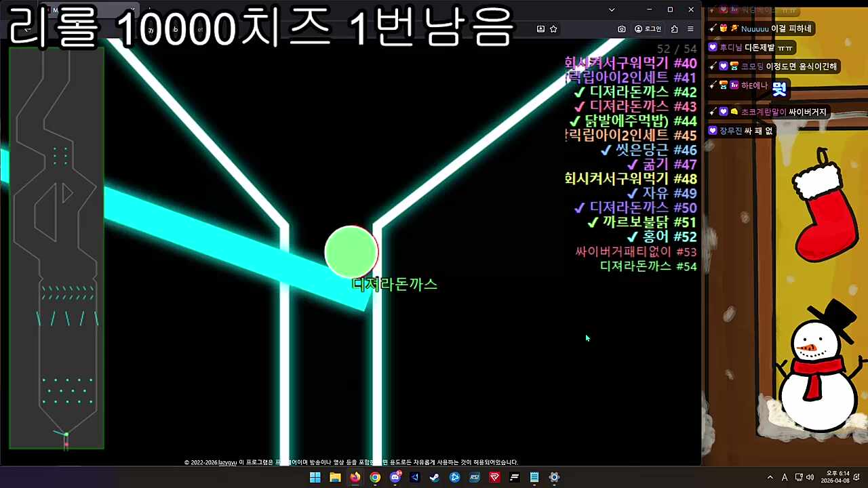This screenshot has height=488, width=868.
Task: Toggle the checkmark beside 디져라돈까스 #50
Action: pyautogui.click(x=580, y=208)
